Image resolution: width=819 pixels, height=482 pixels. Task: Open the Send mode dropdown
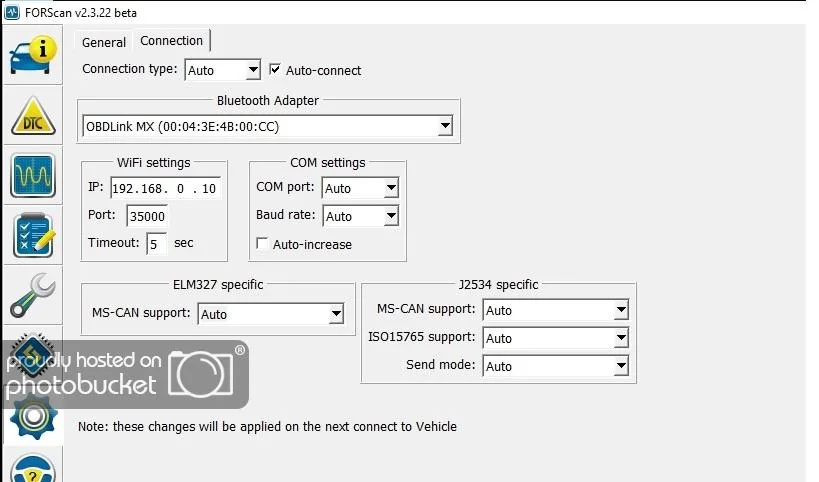pos(556,366)
